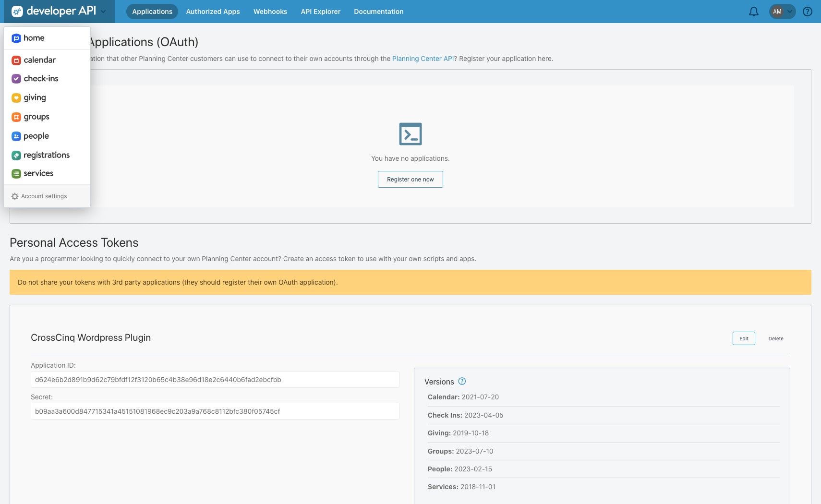Click the CrossCinq Wordpress Plugin title
This screenshot has height=504, width=821.
pyautogui.click(x=91, y=337)
